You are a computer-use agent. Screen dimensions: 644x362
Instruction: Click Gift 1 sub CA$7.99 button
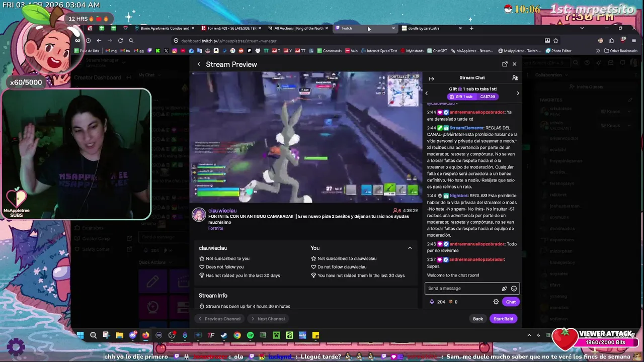[x=472, y=97]
